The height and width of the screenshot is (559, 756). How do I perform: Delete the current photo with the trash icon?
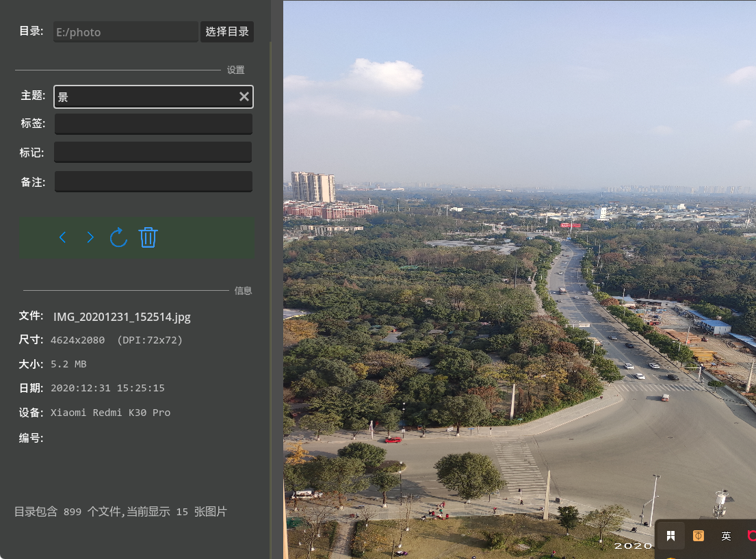click(148, 237)
